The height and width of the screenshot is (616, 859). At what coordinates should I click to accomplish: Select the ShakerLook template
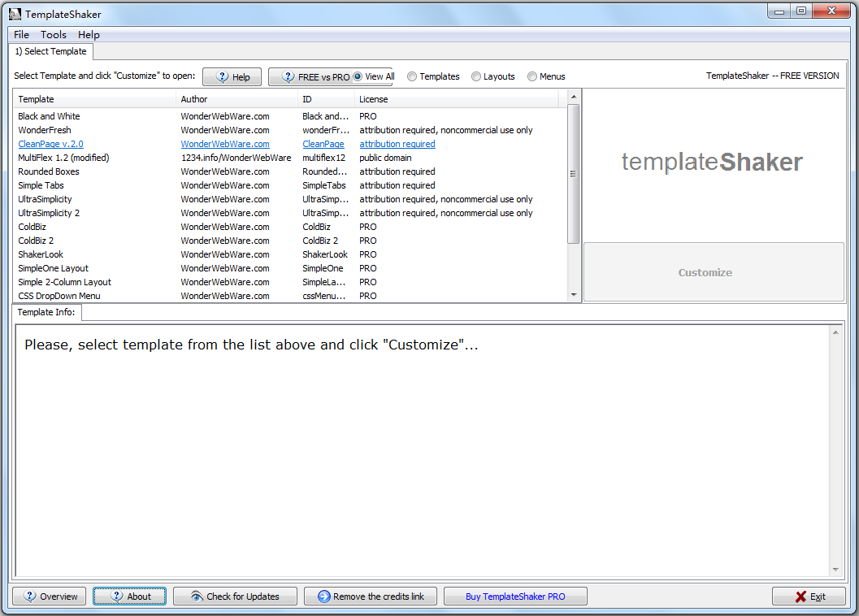(290, 254)
